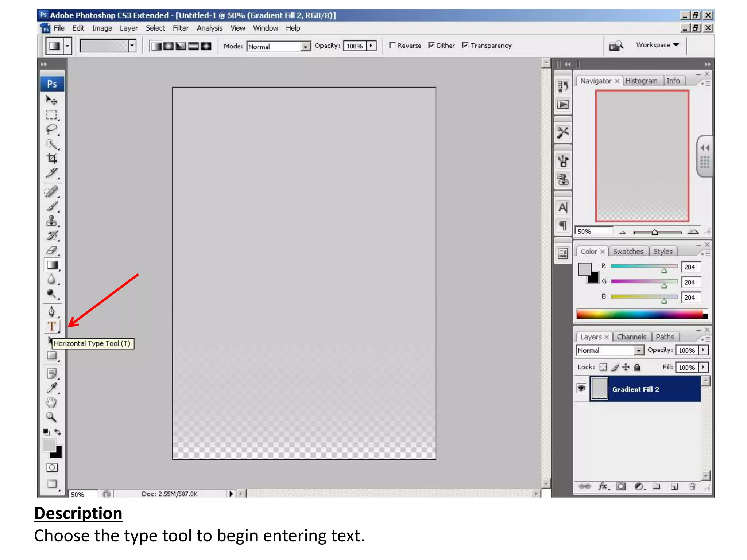Select the Dodge tool
Screen dimensions: 747x560
point(52,294)
